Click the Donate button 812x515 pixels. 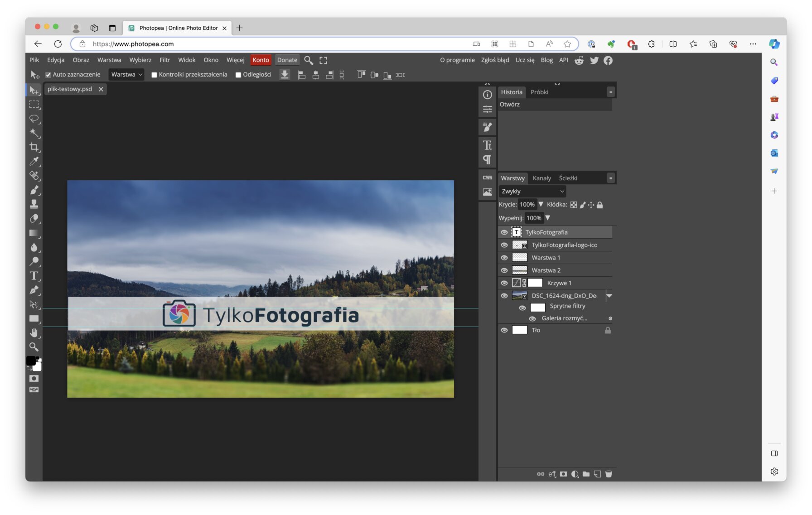[x=287, y=60]
